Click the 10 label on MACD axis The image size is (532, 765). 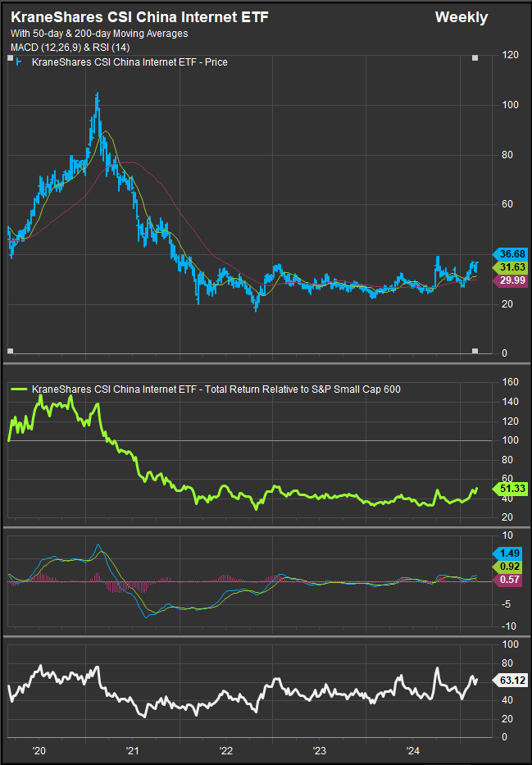[x=507, y=535]
